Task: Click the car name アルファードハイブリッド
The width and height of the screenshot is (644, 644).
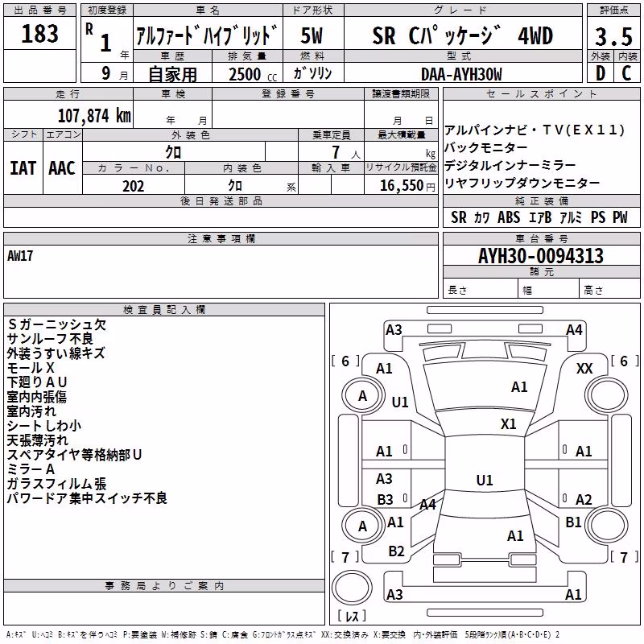Action: click(x=208, y=35)
